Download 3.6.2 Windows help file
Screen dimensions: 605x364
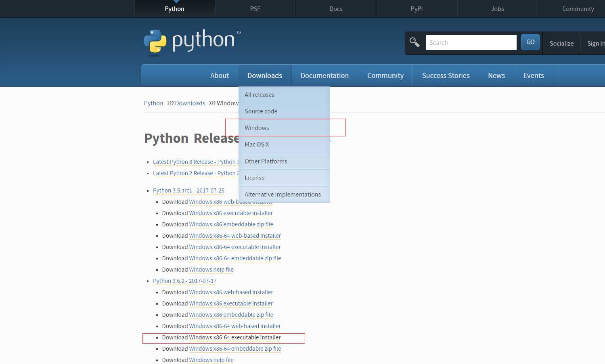pyautogui.click(x=211, y=360)
